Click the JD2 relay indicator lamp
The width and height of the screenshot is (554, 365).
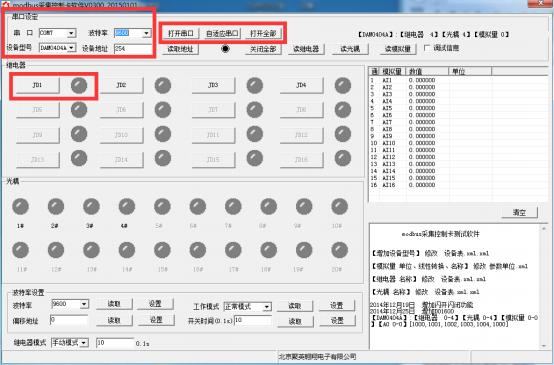163,86
